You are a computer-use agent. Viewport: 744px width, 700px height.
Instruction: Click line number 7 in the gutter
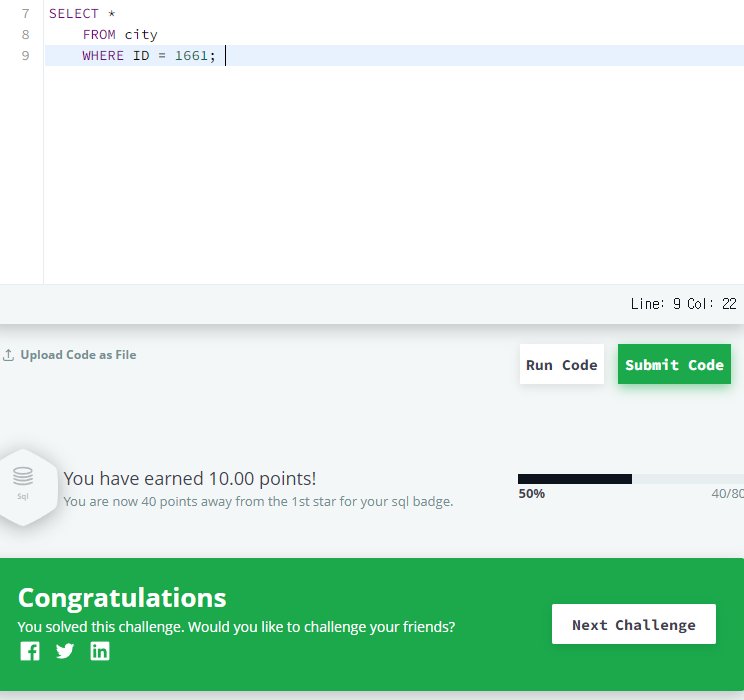[x=26, y=14]
